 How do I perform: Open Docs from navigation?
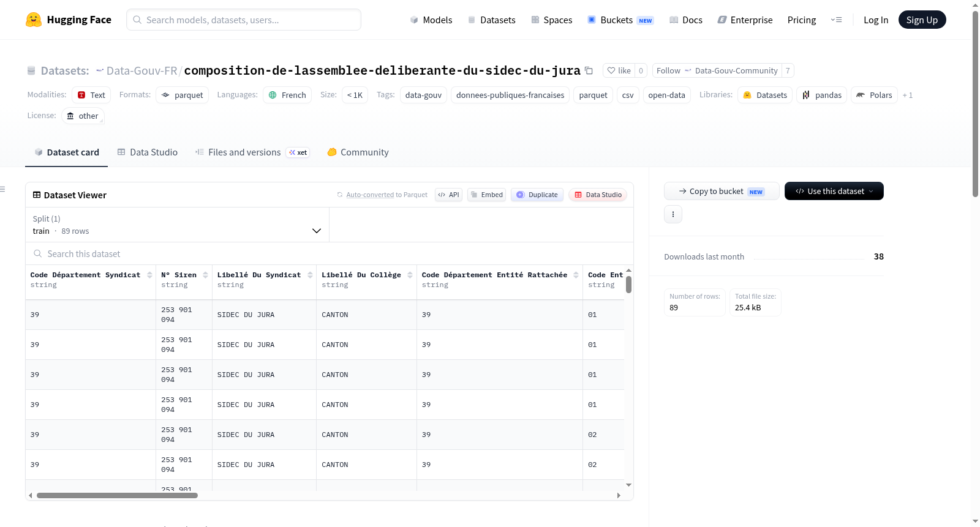(685, 20)
